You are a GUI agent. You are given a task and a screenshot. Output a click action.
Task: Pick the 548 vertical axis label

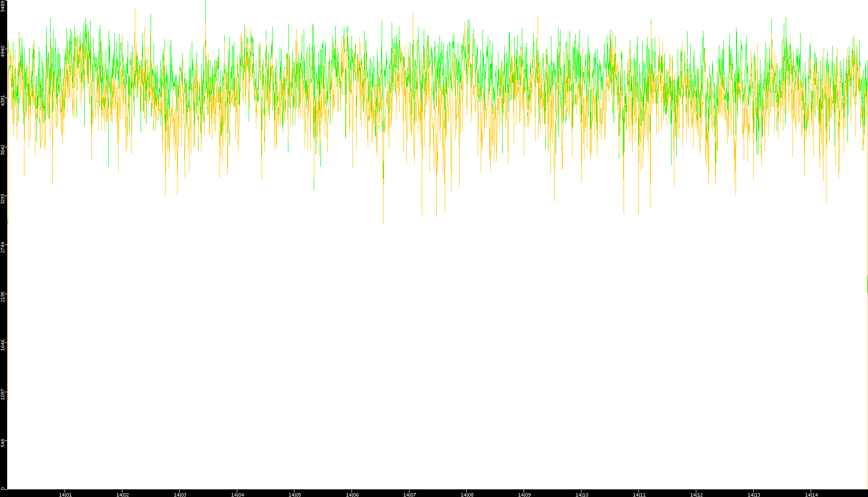[x=3, y=443]
